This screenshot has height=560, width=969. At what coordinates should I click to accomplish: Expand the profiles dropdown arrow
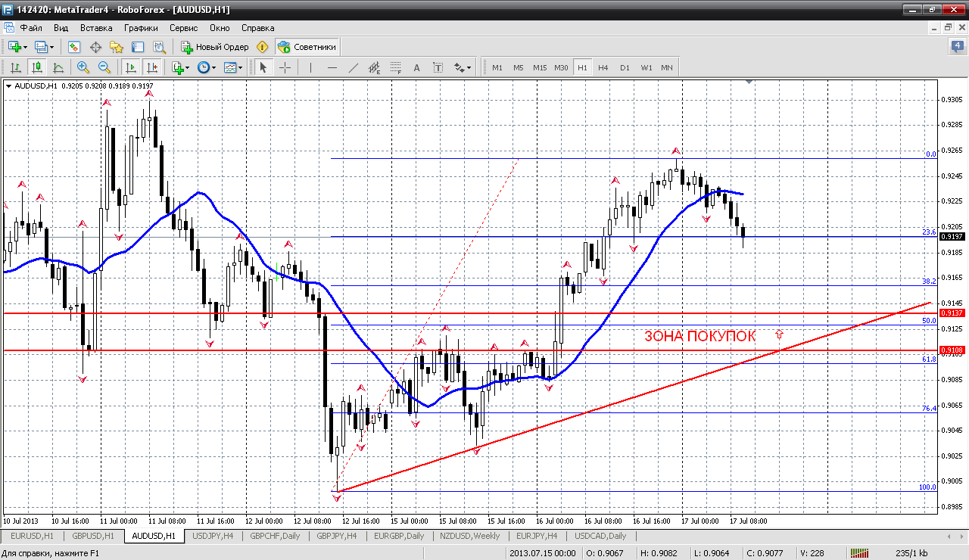[x=52, y=47]
